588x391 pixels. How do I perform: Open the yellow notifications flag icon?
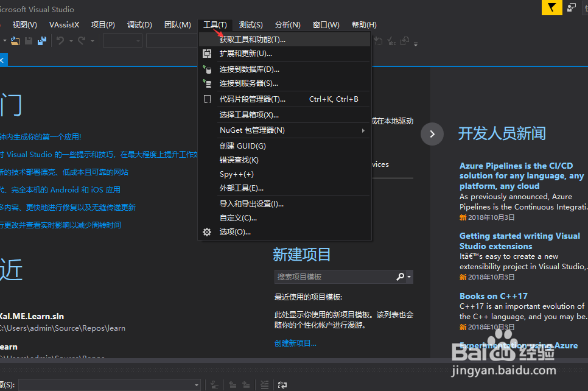point(552,7)
